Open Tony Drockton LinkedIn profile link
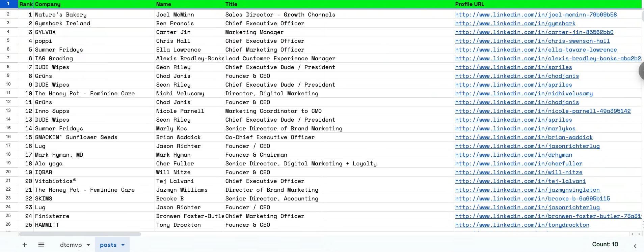 point(522,225)
